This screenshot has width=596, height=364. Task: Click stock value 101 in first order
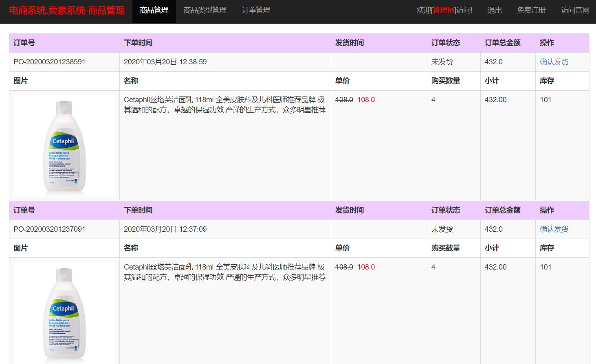[545, 100]
